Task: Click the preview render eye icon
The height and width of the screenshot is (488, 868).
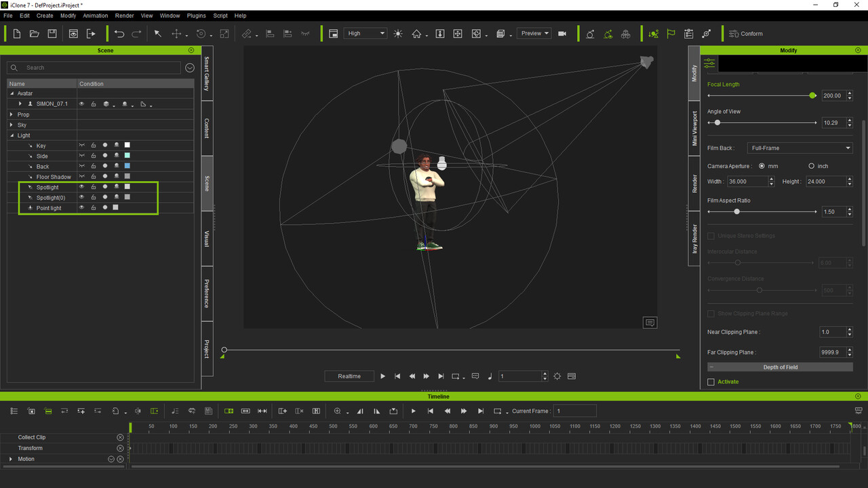Action: (73, 34)
